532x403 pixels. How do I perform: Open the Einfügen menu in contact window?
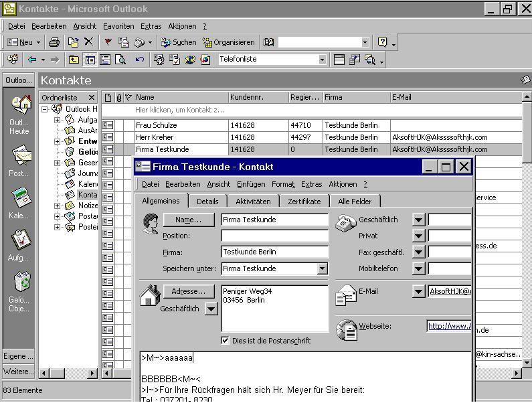(250, 184)
